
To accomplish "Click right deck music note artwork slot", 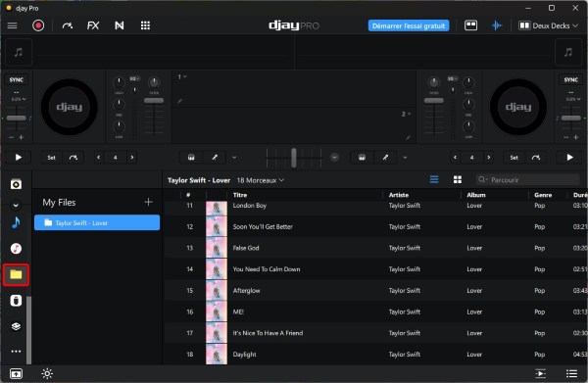I will pos(568,53).
